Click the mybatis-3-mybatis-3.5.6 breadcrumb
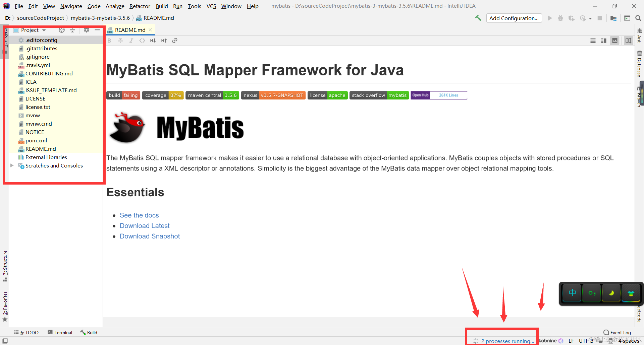The width and height of the screenshot is (644, 345). [100, 18]
